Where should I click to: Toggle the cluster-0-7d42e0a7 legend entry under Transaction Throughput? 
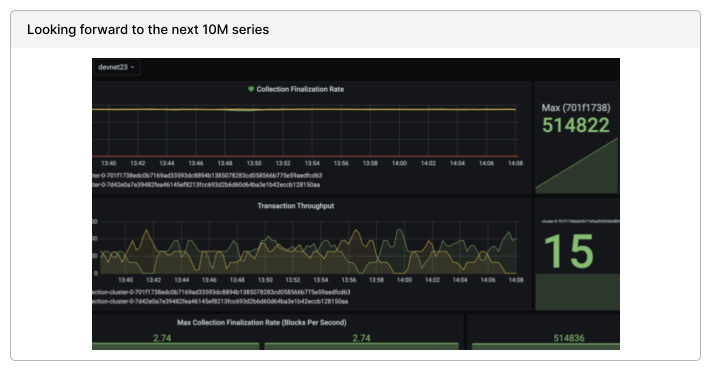pos(220,301)
